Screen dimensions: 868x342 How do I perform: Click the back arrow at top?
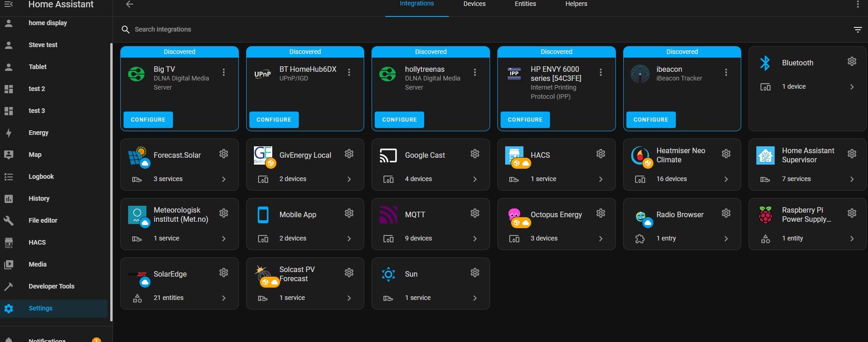129,4
